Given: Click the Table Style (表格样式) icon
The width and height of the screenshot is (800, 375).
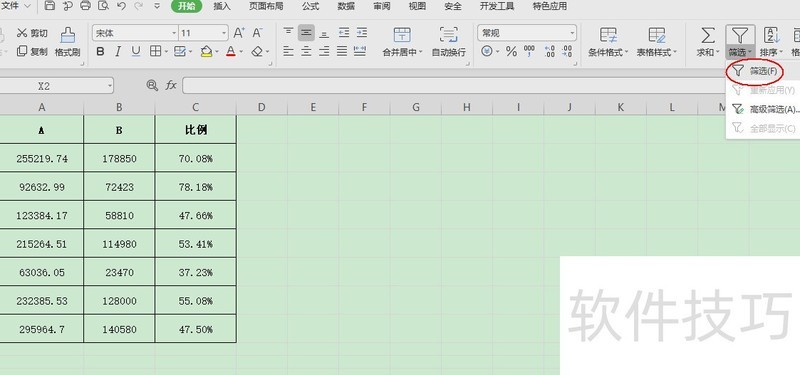Looking at the screenshot, I should coord(657,35).
